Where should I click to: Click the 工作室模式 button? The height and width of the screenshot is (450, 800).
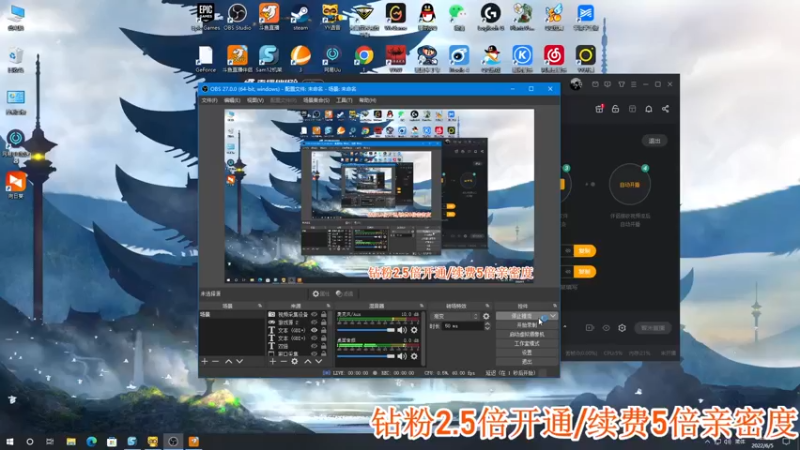coord(527,344)
